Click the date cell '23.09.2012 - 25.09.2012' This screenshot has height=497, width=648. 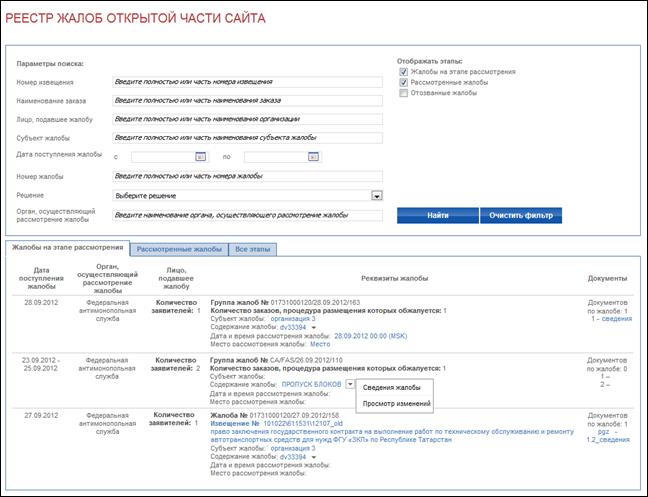click(x=41, y=364)
